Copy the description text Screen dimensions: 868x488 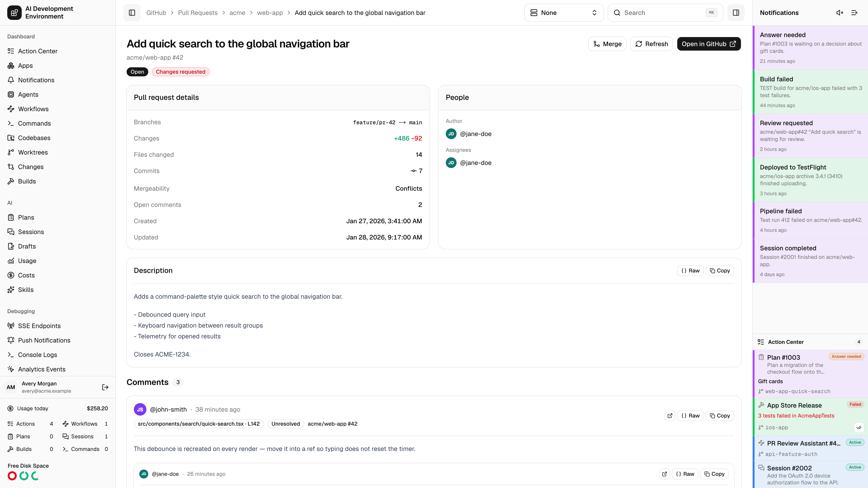point(720,271)
